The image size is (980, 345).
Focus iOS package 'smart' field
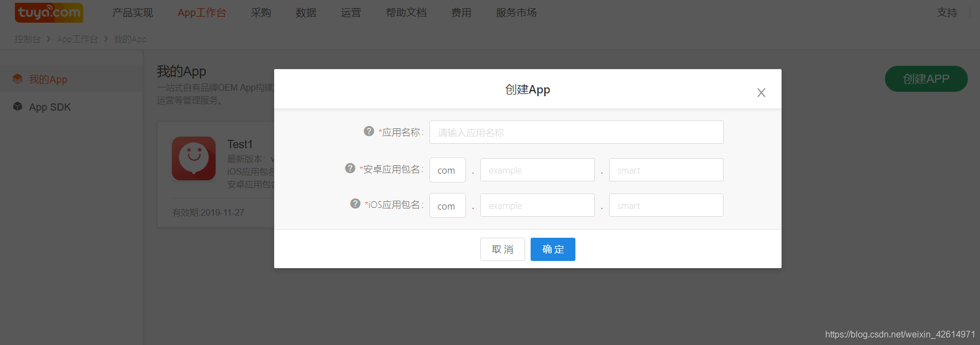point(666,205)
